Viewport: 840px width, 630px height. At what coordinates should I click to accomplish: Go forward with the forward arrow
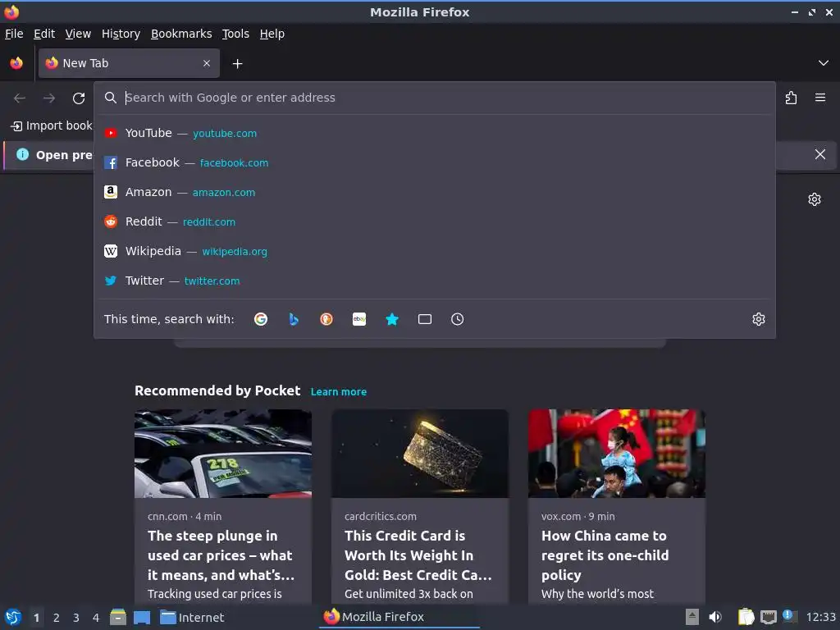click(48, 98)
